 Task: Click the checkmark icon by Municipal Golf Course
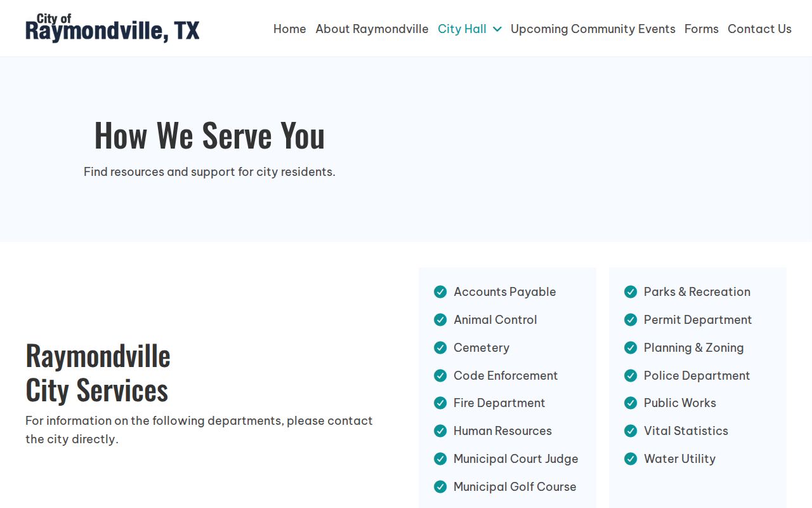440,486
